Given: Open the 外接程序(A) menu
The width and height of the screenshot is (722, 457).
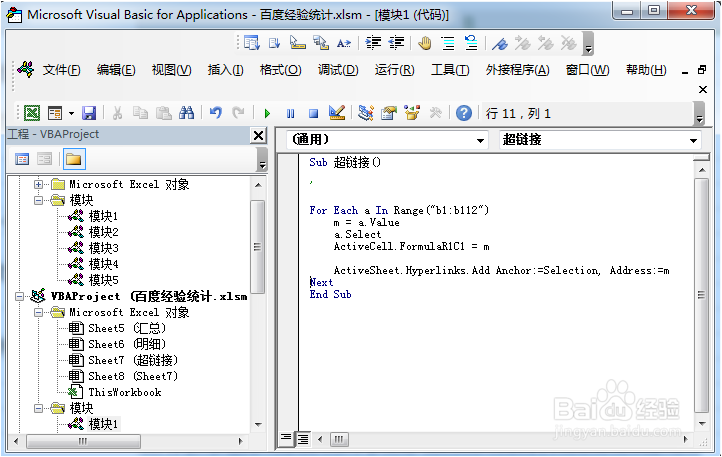Looking at the screenshot, I should click(x=518, y=70).
